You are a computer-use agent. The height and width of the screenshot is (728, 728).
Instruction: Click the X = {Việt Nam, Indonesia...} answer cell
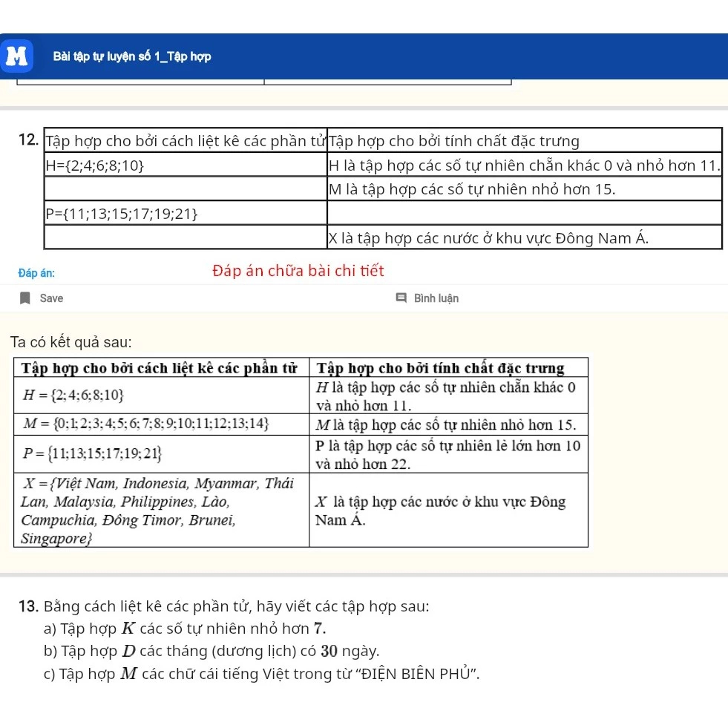click(162, 511)
